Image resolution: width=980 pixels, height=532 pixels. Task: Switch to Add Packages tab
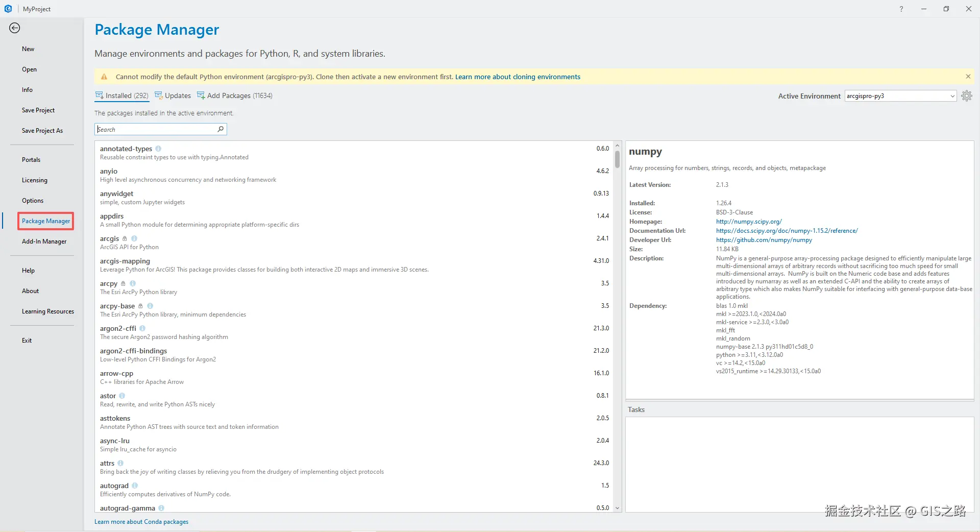235,95
